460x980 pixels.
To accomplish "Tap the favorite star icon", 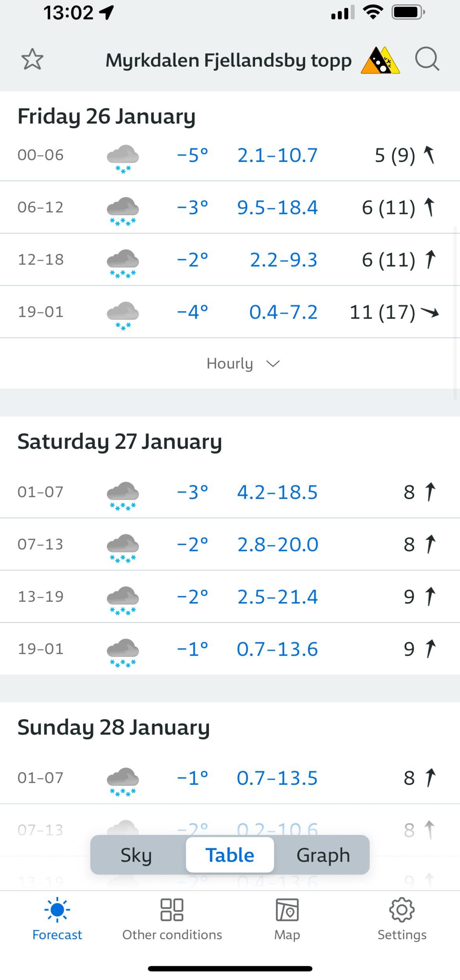I will [x=32, y=60].
